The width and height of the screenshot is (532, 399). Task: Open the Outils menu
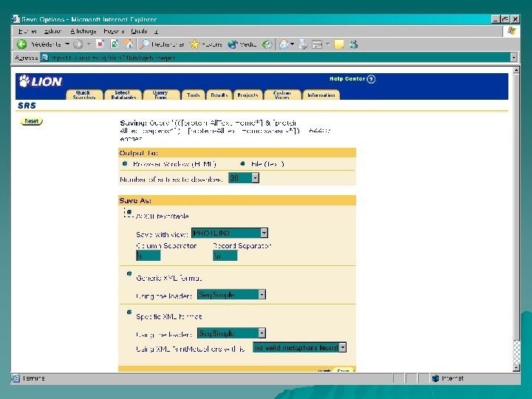coord(139,31)
